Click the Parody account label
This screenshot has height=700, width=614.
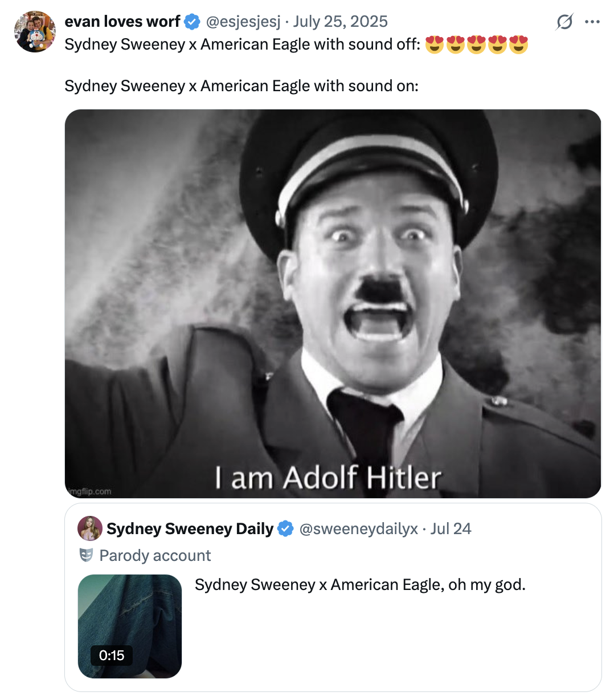pos(155,555)
